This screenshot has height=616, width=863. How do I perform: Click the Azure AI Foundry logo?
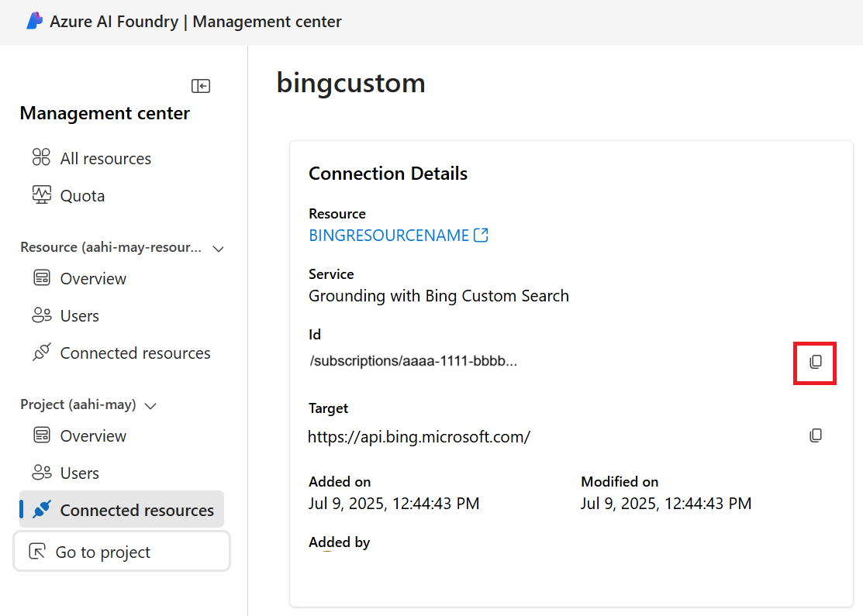point(33,21)
